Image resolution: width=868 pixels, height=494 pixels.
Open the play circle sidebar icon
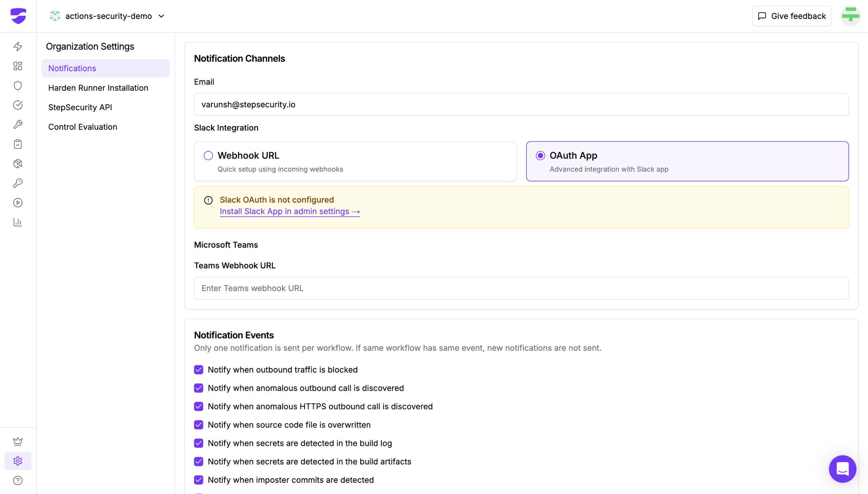(18, 203)
